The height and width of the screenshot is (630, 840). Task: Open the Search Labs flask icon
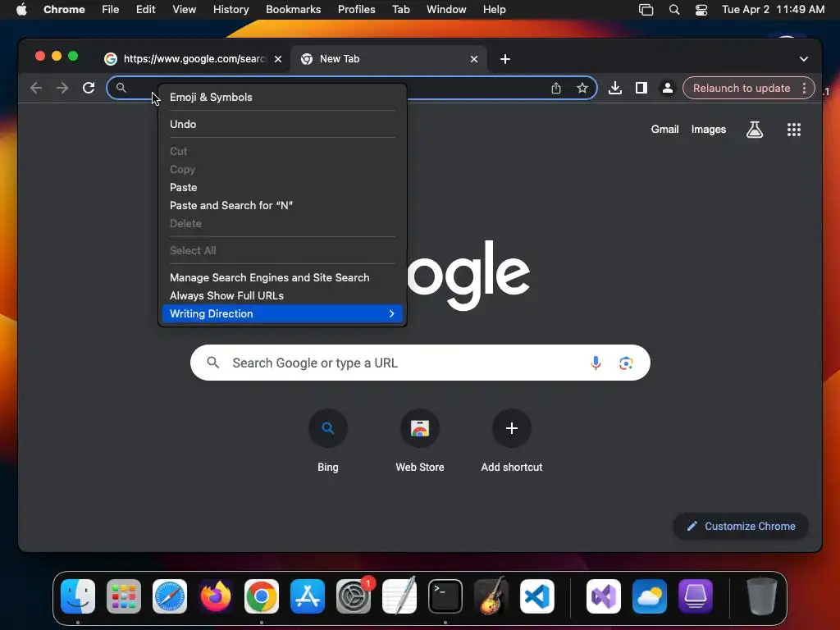(755, 129)
